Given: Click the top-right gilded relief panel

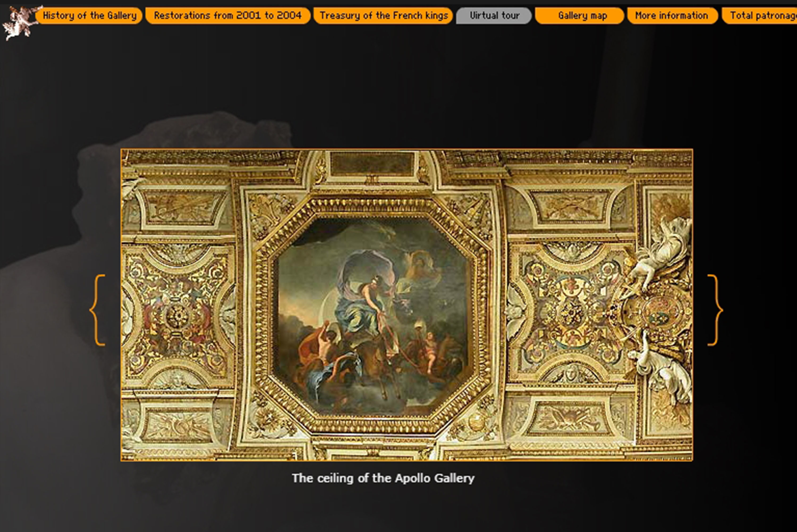Looking at the screenshot, I should click(x=572, y=207).
